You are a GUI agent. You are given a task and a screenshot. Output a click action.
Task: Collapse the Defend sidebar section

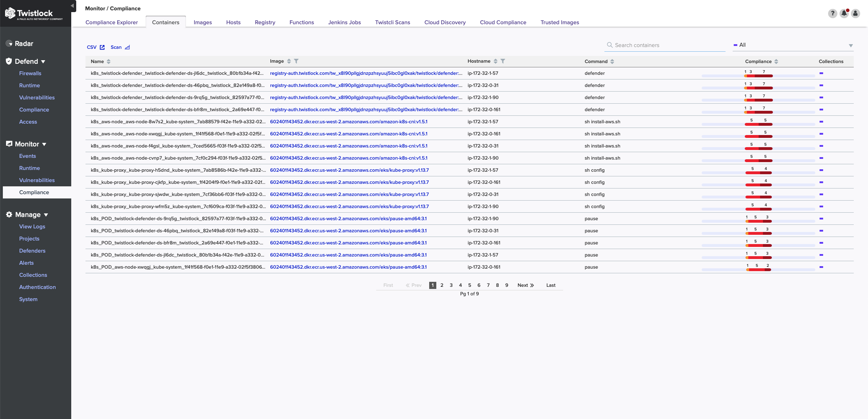(43, 62)
